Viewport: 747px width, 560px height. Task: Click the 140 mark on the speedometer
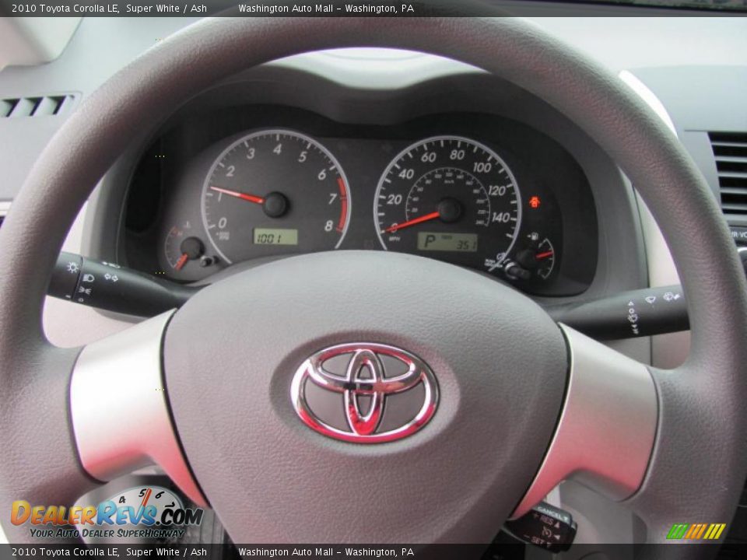(500, 218)
